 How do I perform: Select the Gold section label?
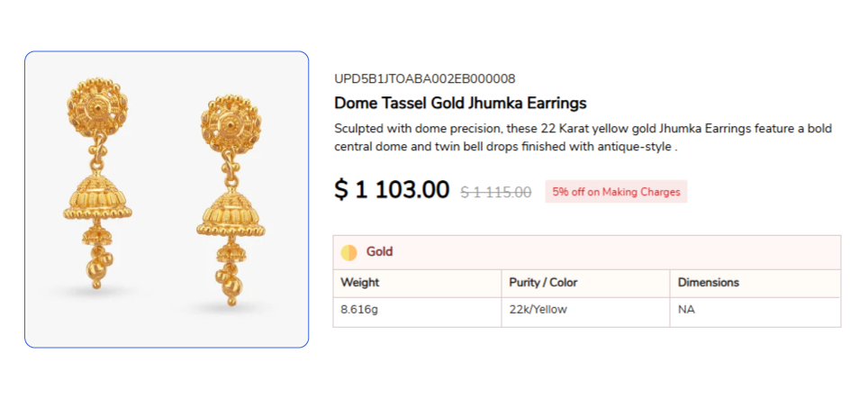(x=379, y=252)
